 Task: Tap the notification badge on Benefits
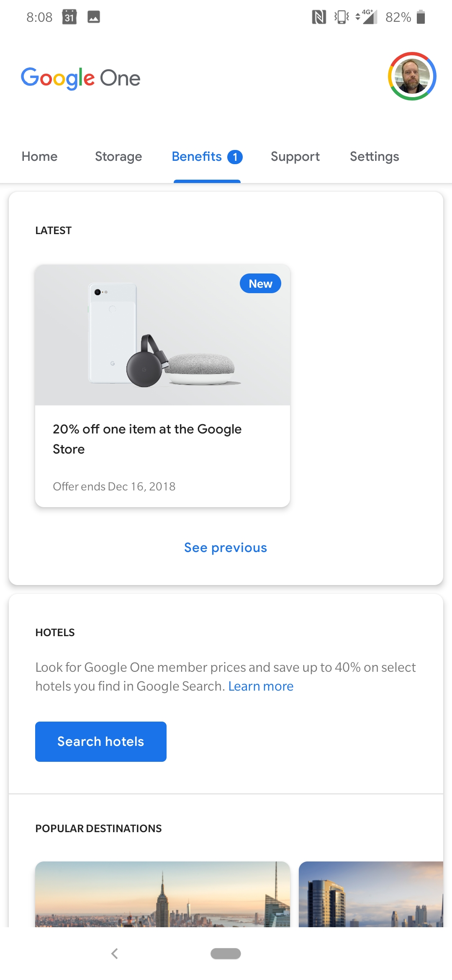(x=235, y=157)
